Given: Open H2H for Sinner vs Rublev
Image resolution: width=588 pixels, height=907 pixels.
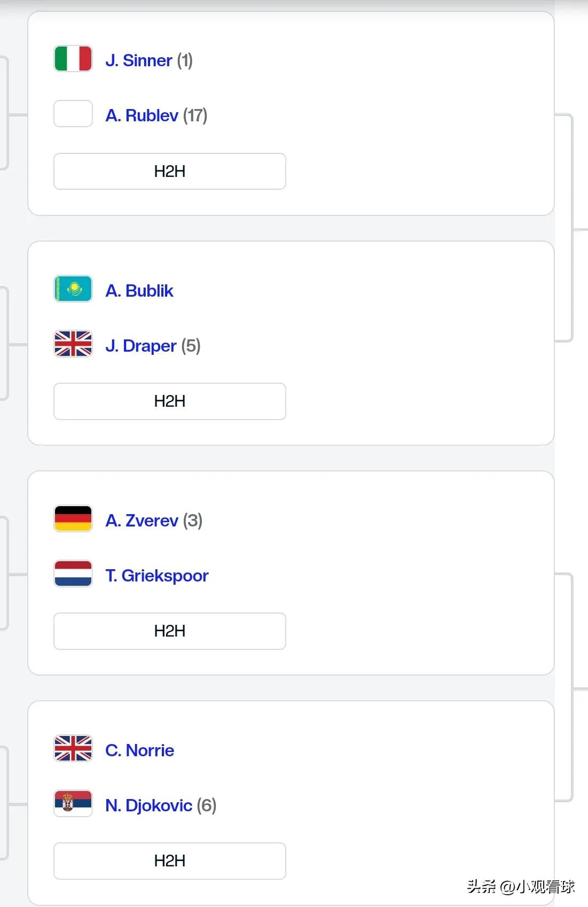Looking at the screenshot, I should click(x=170, y=172).
